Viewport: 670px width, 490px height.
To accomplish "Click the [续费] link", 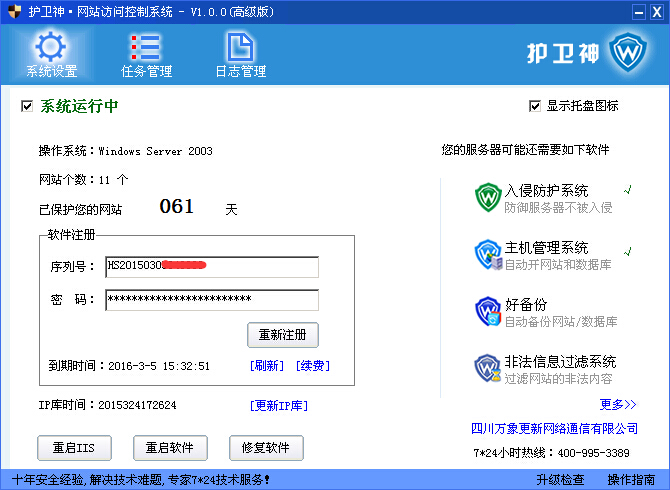I will 313,366.
